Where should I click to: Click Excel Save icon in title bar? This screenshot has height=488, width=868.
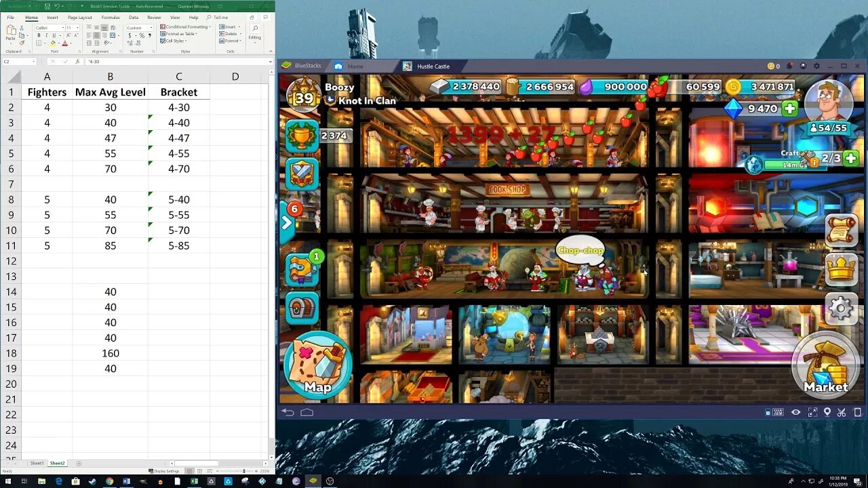(47, 6)
